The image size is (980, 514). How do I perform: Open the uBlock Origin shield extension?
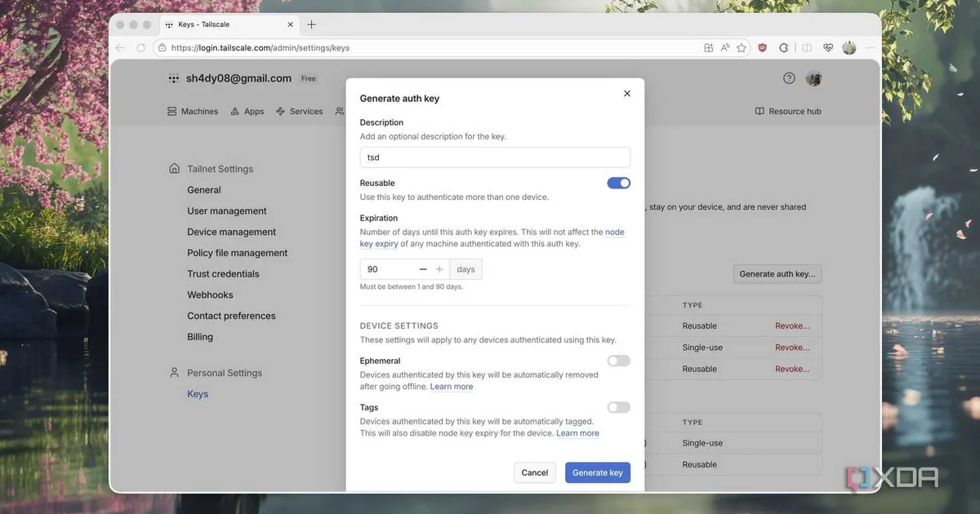pyautogui.click(x=763, y=48)
